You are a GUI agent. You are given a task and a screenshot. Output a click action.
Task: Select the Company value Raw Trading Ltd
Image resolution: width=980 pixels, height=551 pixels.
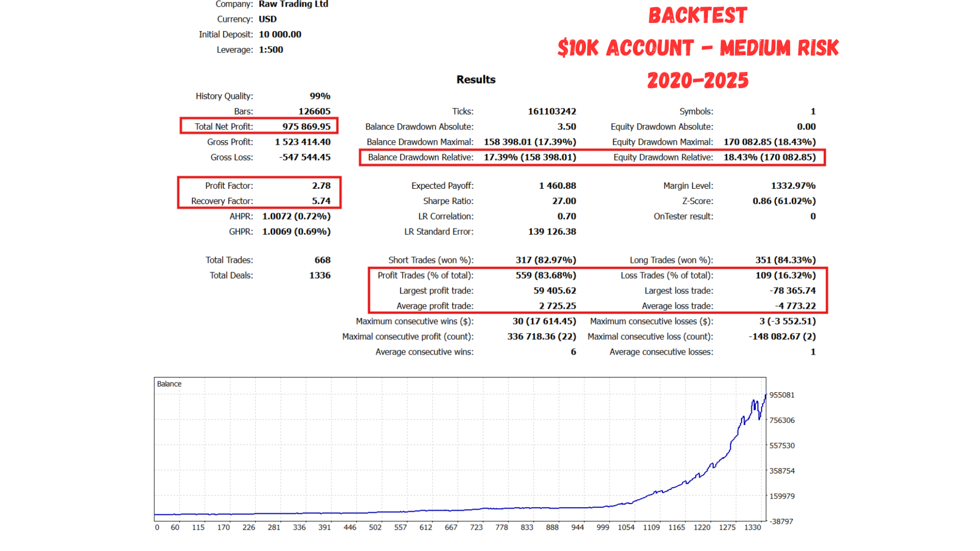click(x=293, y=4)
